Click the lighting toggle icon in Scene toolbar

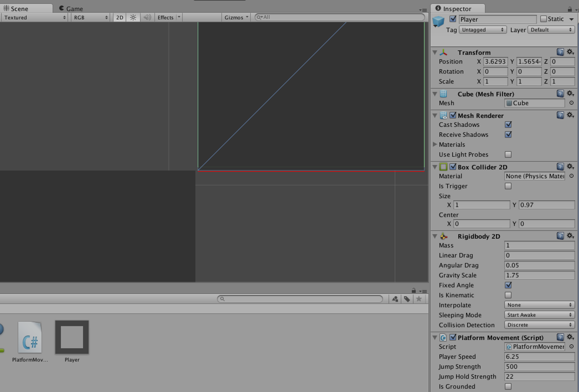[x=134, y=17]
